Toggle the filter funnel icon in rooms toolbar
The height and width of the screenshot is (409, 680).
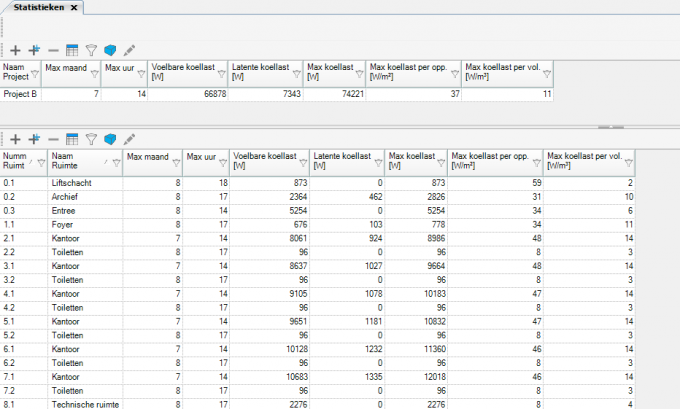(91, 139)
